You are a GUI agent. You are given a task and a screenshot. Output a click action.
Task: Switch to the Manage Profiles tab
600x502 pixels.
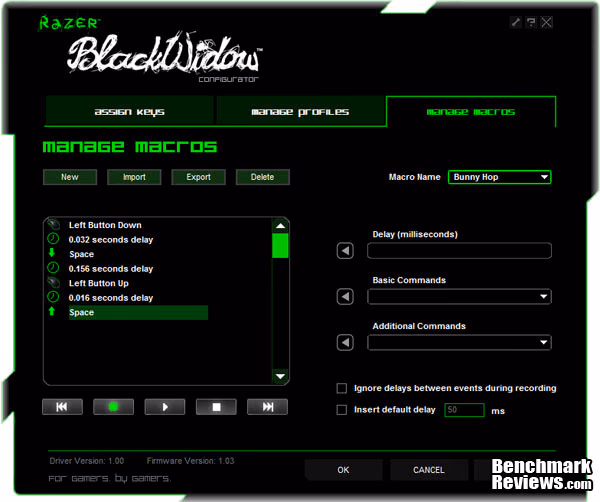pyautogui.click(x=300, y=111)
